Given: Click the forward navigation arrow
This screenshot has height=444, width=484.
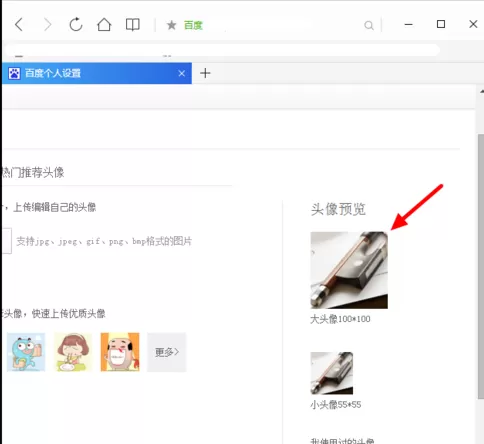Looking at the screenshot, I should point(48,25).
